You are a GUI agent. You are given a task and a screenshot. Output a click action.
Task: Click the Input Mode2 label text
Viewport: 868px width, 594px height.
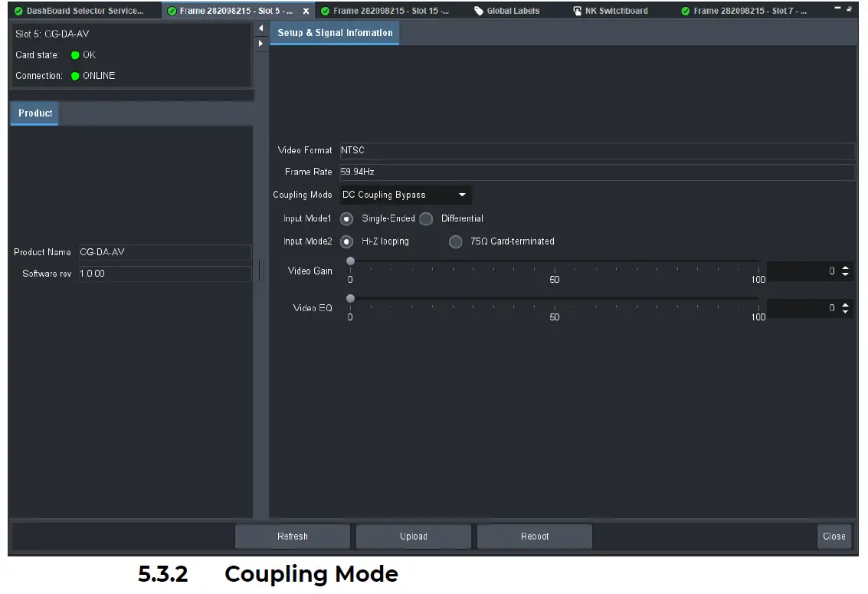(x=308, y=242)
